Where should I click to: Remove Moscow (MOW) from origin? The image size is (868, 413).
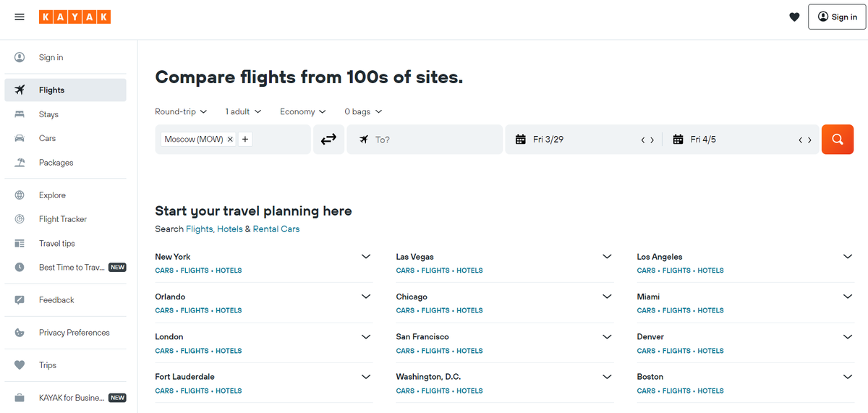230,140
